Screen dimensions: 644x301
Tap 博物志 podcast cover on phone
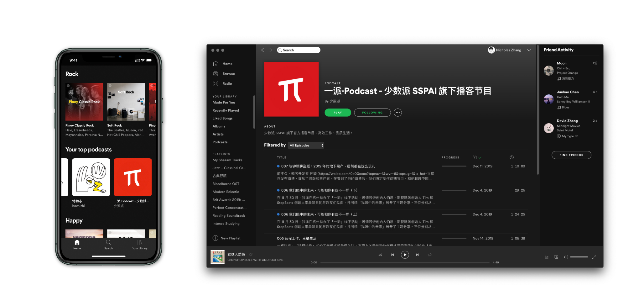pos(91,177)
